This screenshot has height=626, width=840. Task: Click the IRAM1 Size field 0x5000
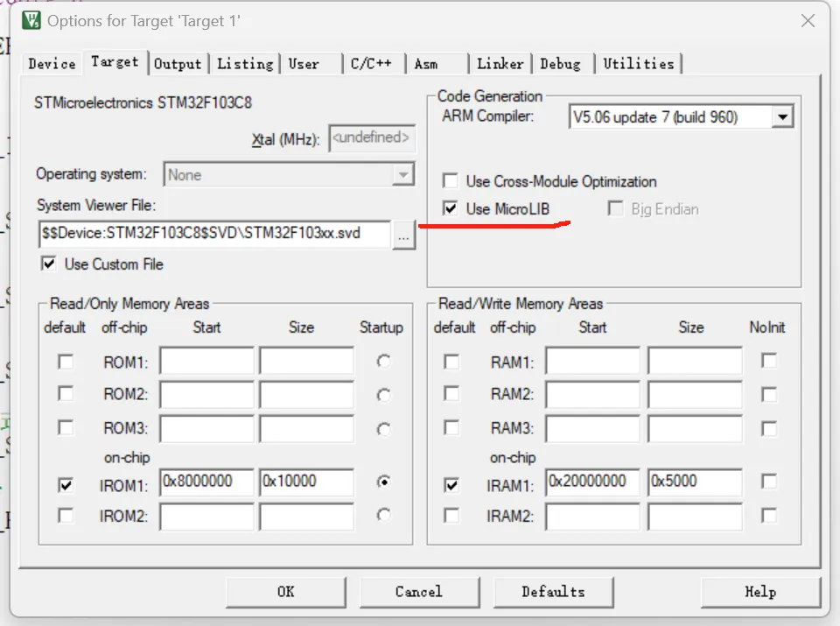[x=696, y=482]
